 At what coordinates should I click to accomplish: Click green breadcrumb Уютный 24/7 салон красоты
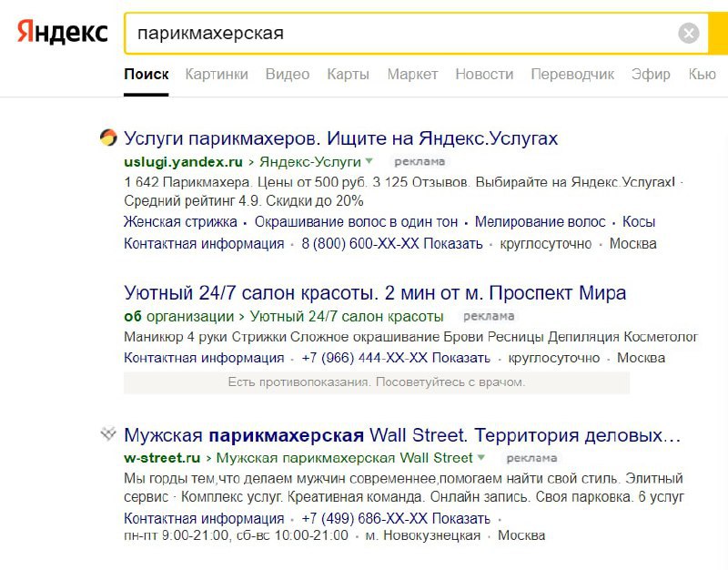[347, 316]
